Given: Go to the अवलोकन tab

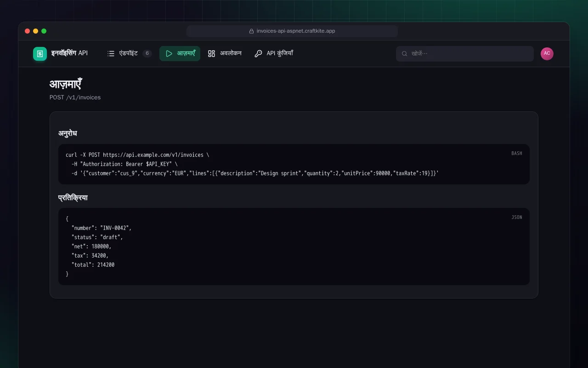Looking at the screenshot, I should 225,53.
